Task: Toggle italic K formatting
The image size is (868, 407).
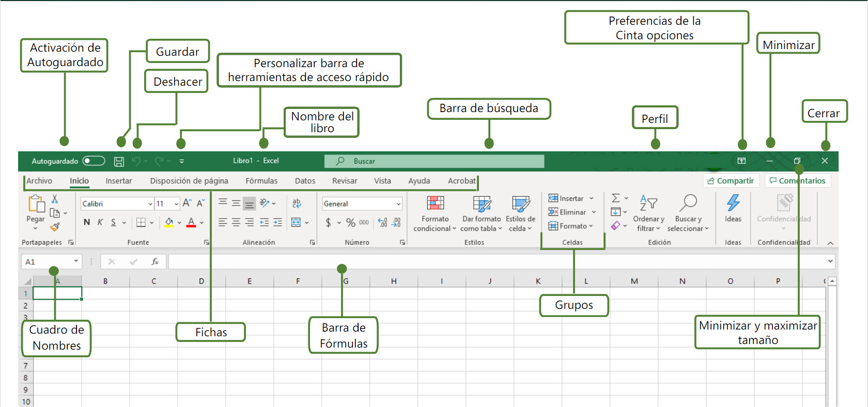Action: 100,222
